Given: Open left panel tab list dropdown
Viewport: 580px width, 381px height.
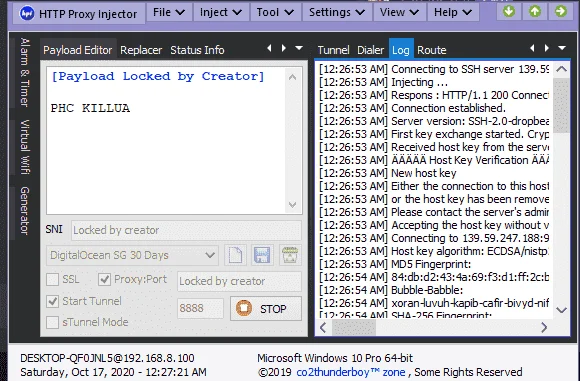Looking at the screenshot, I should (x=299, y=48).
